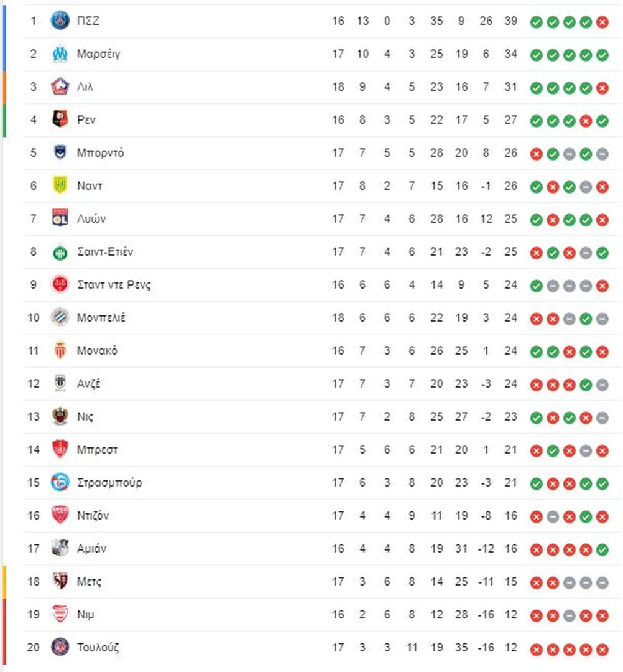Open the Ντιζόν team page link
Viewport: 623px width, 672px height.
(x=93, y=515)
